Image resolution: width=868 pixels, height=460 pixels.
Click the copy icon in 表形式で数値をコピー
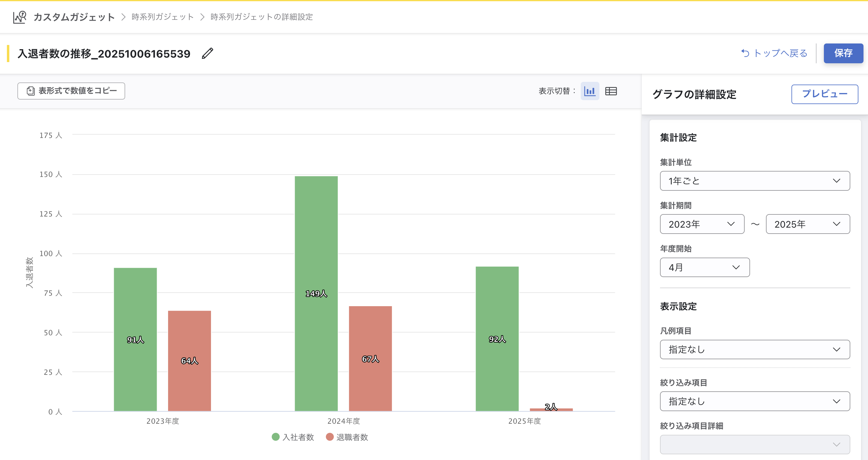pos(31,91)
